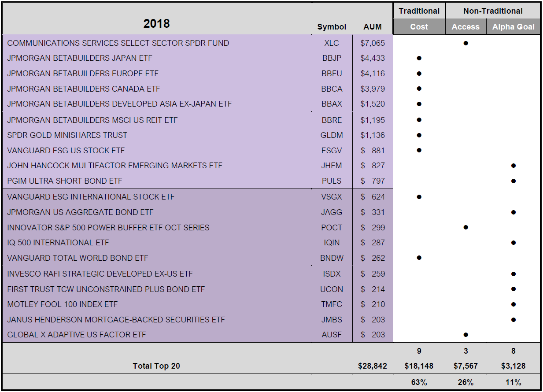Select VANGUARD ESG INTERNATIONAL STOCK ETF name
The width and height of the screenshot is (543, 392).
tap(91, 197)
